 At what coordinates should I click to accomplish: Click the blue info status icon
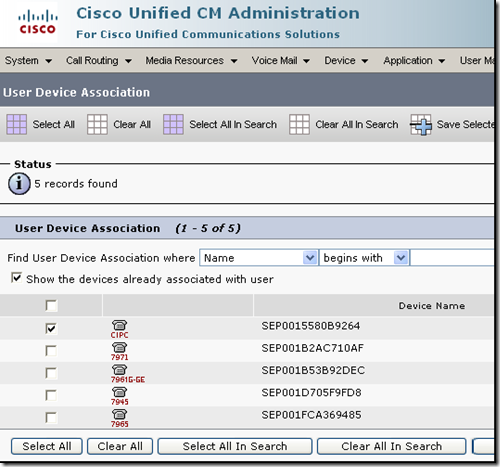tap(19, 184)
